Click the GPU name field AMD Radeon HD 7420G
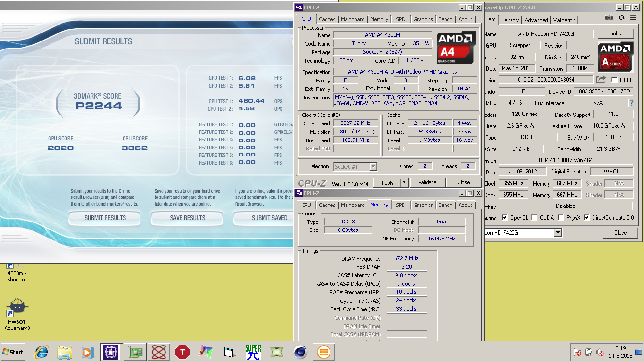The image size is (644, 362). click(x=546, y=34)
